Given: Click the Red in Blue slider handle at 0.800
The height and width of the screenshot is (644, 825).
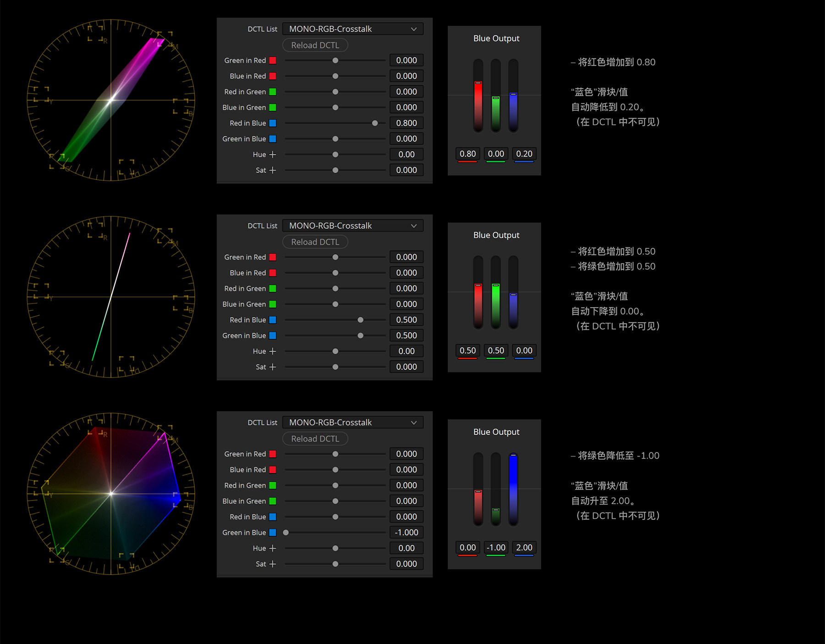Looking at the screenshot, I should coord(375,123).
